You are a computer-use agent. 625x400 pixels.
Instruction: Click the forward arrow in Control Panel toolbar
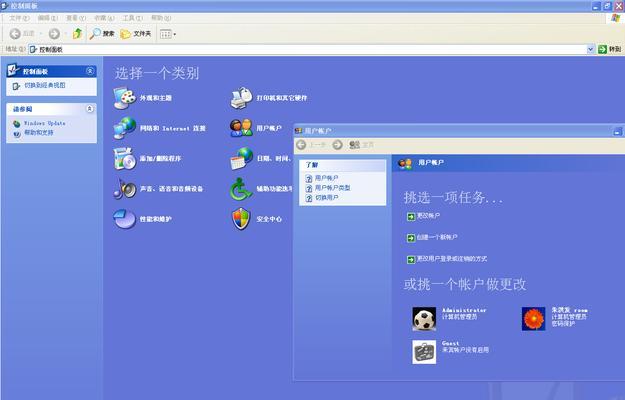[x=54, y=34]
